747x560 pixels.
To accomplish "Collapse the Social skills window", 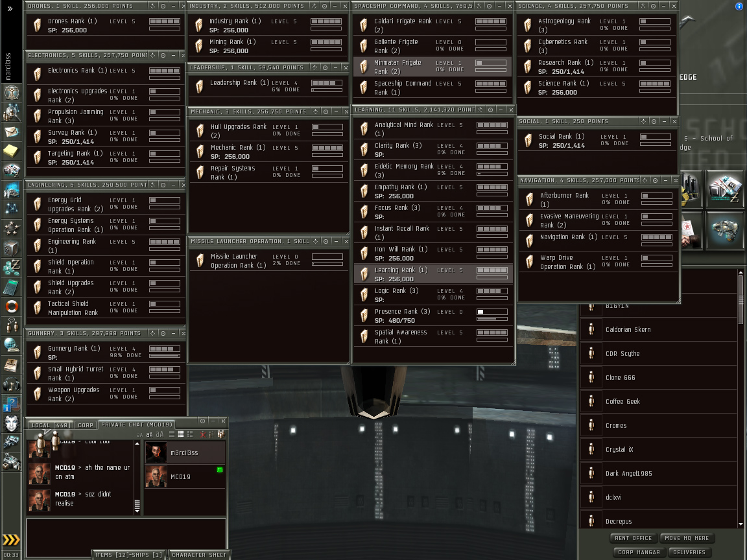I will coord(664,121).
